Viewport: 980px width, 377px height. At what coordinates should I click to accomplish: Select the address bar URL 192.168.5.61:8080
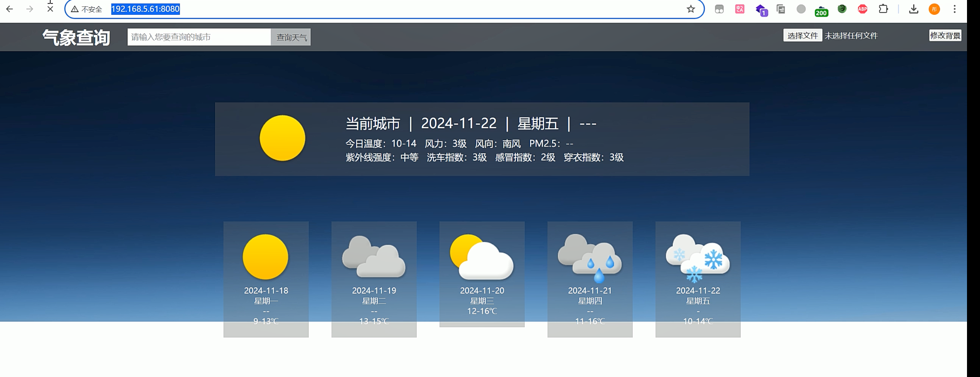click(x=145, y=9)
